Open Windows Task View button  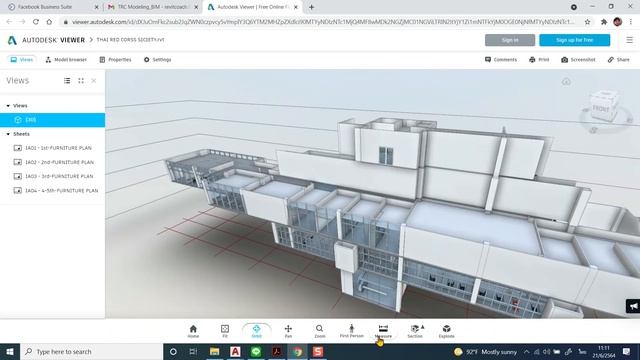coord(193,351)
